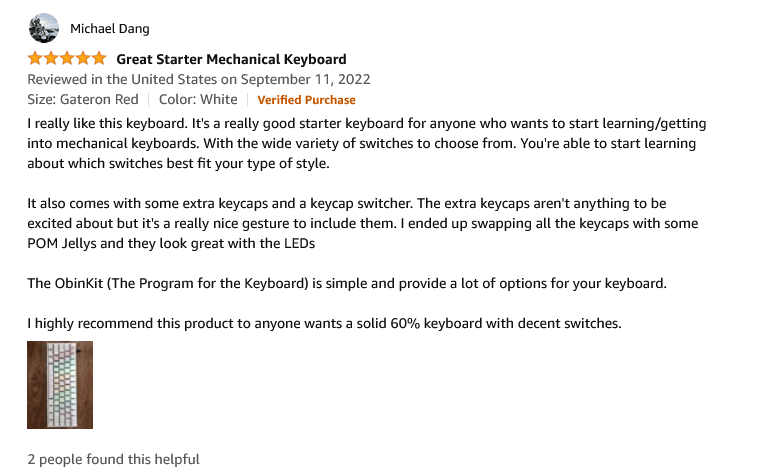Click the third orange rating star

pos(67,58)
